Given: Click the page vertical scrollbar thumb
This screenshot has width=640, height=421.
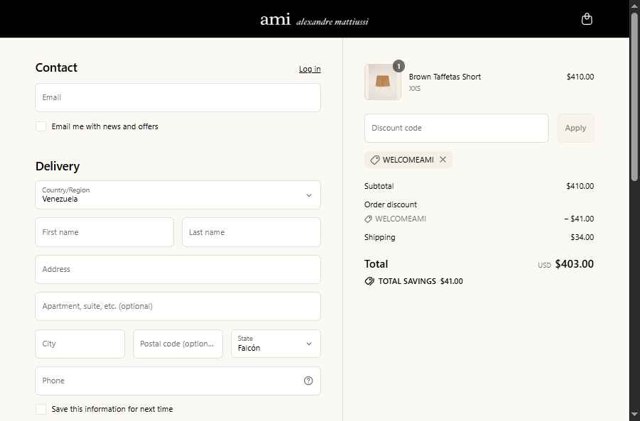Looking at the screenshot, I should click(635, 96).
